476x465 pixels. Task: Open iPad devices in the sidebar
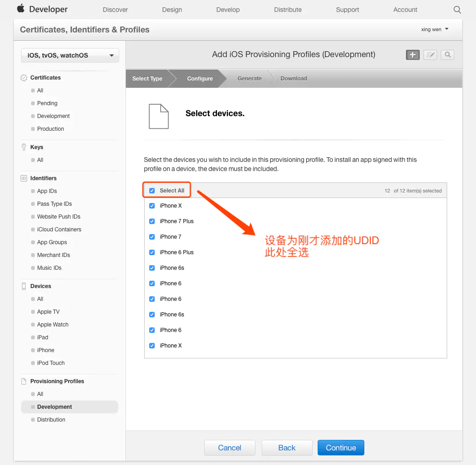tap(43, 337)
